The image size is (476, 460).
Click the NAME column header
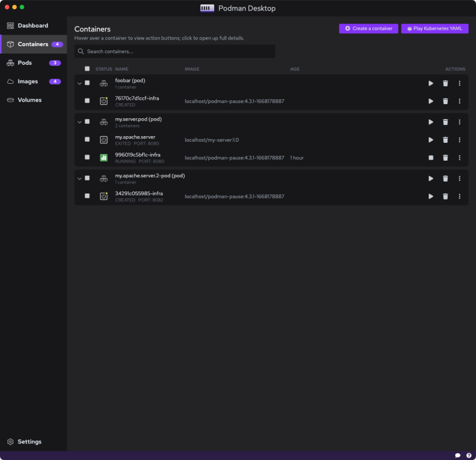click(x=121, y=69)
